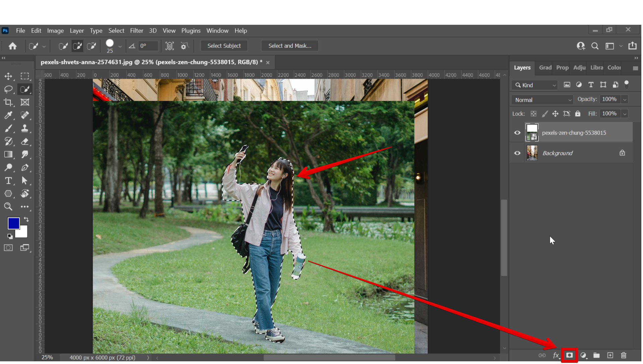The image size is (643, 364).
Task: Toggle the lock all layer button
Action: 578,114
